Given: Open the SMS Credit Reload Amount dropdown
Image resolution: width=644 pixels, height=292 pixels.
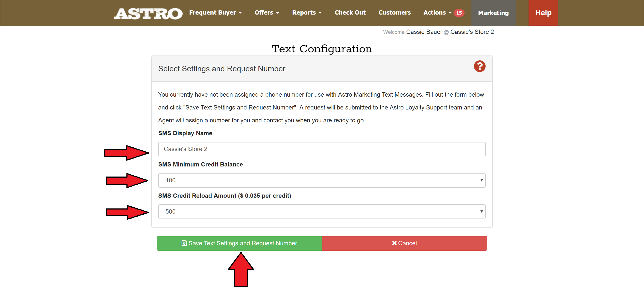Looking at the screenshot, I should 322,212.
